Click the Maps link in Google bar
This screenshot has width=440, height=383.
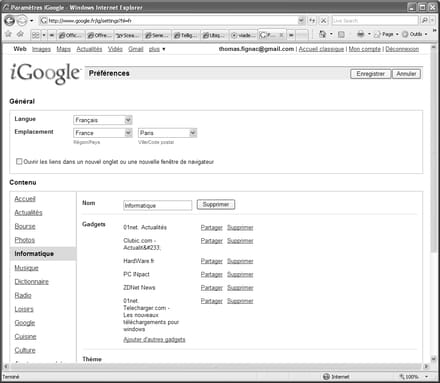pyautogui.click(x=63, y=49)
